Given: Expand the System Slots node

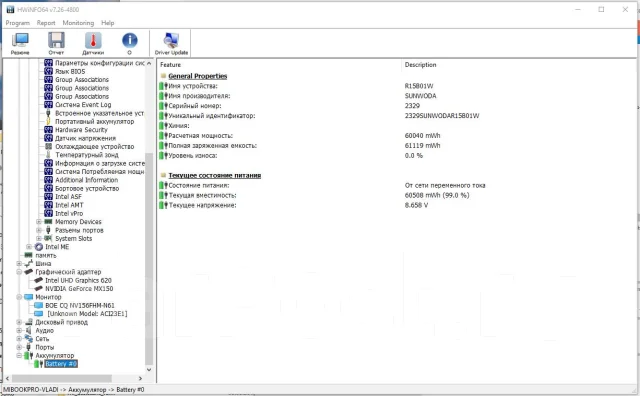Looking at the screenshot, I should tap(39, 238).
